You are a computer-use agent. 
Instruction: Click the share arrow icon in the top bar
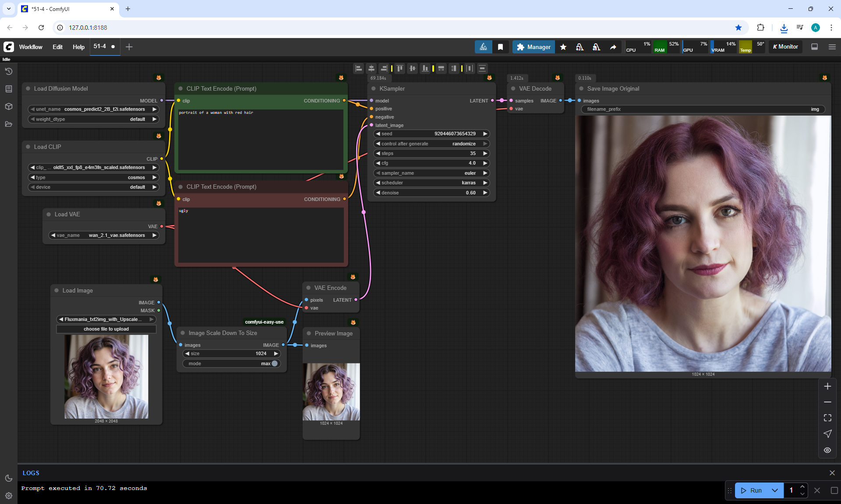pyautogui.click(x=613, y=47)
